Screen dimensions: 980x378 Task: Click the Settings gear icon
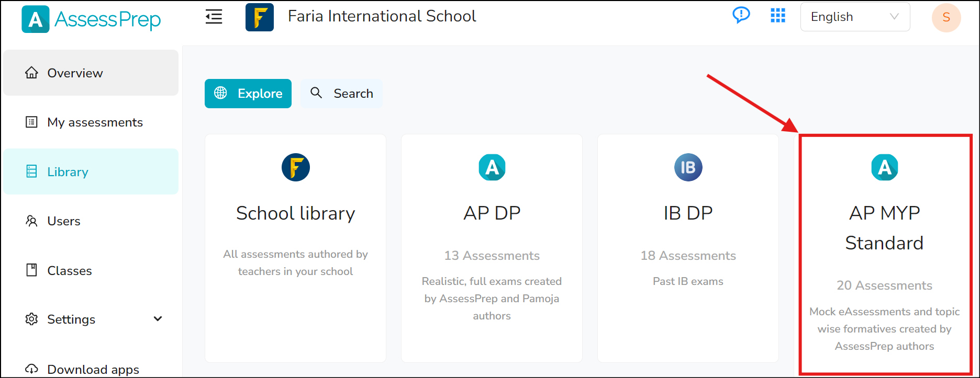pyautogui.click(x=31, y=319)
